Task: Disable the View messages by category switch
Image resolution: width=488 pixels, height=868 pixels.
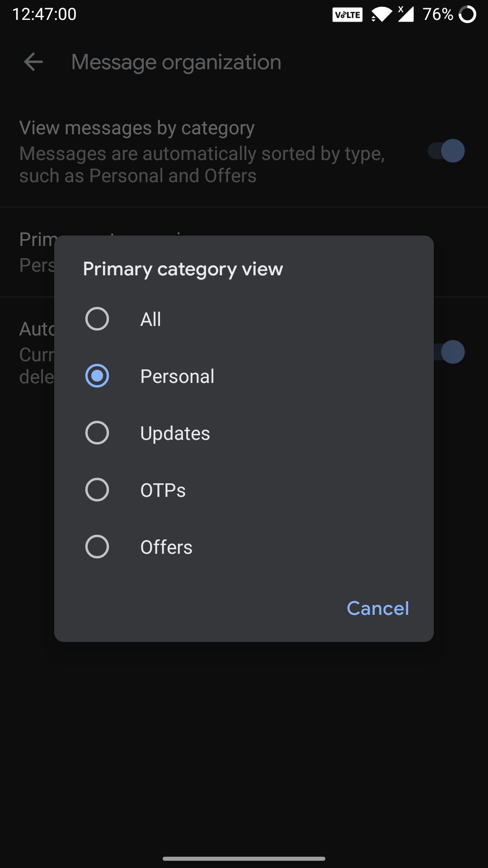Action: click(445, 151)
